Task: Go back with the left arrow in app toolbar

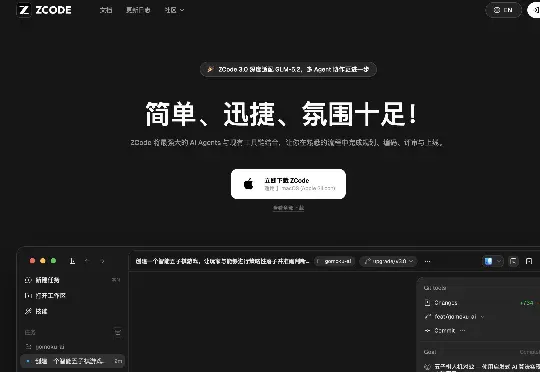Action: [x=87, y=261]
